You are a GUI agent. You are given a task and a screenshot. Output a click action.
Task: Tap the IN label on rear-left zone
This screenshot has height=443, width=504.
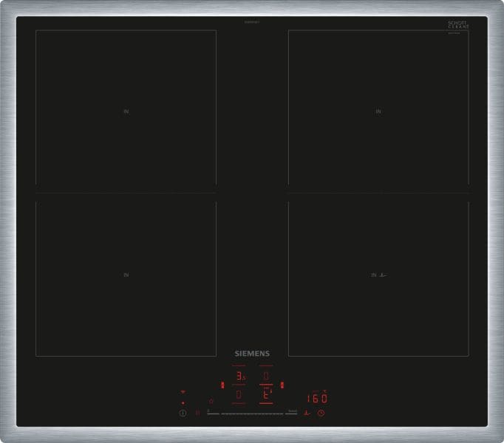[x=126, y=111]
